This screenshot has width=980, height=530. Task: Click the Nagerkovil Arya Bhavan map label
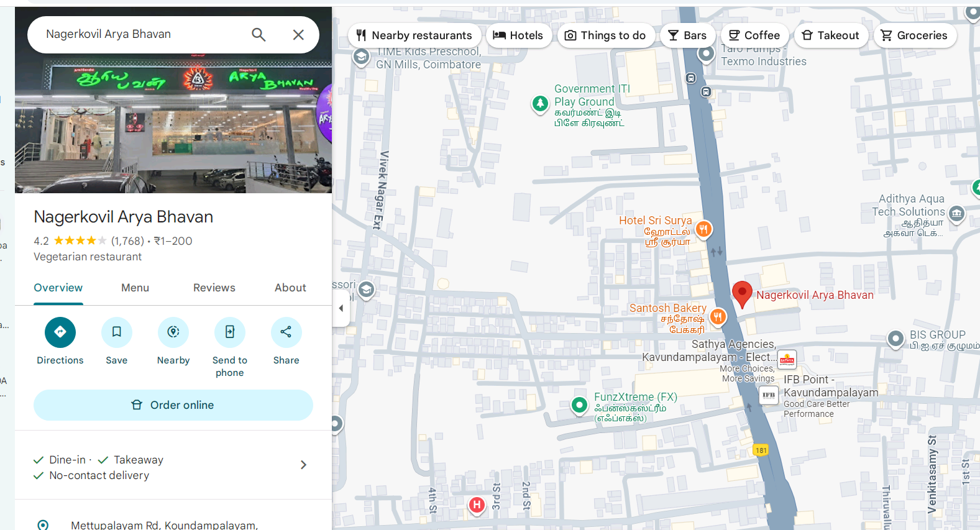(815, 295)
